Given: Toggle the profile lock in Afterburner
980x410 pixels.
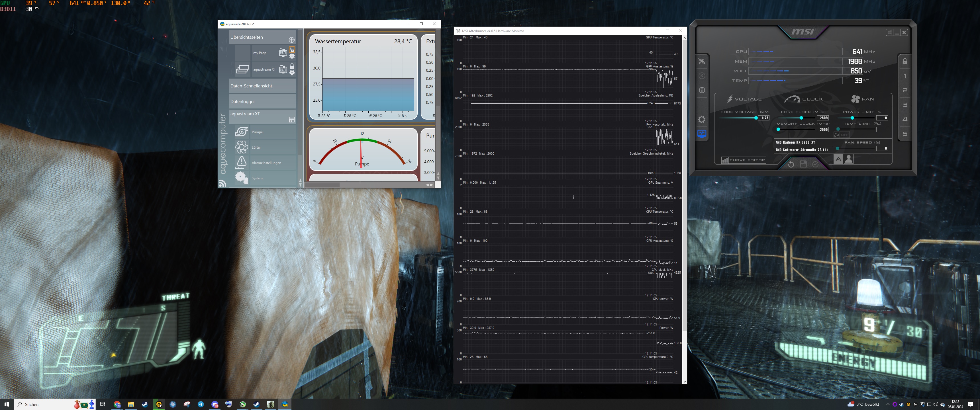Looking at the screenshot, I should click(x=905, y=61).
